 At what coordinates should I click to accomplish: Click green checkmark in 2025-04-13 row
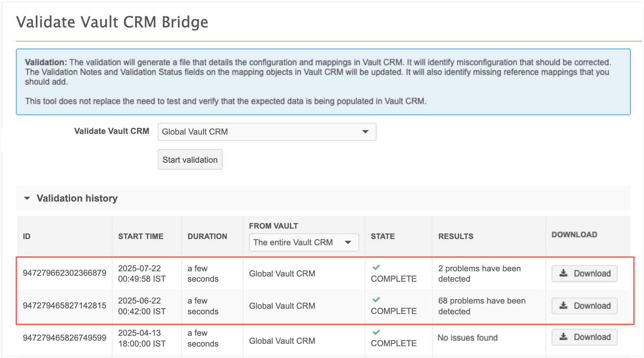click(x=376, y=332)
